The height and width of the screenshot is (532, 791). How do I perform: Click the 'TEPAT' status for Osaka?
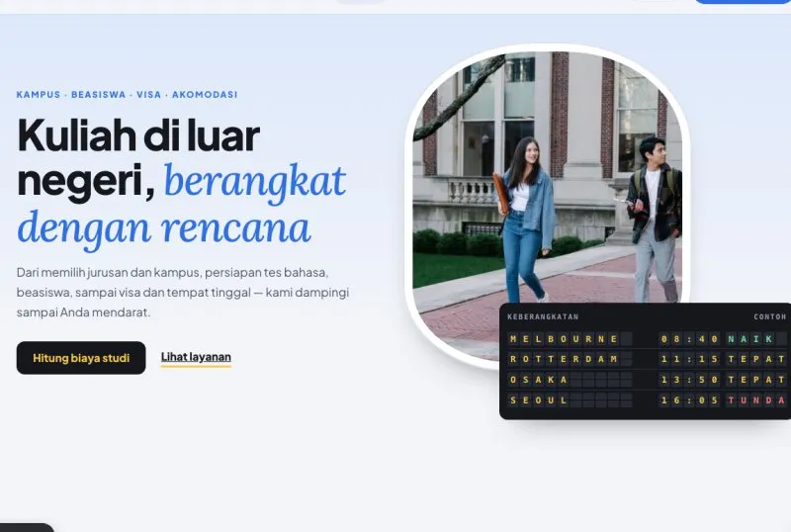pyautogui.click(x=756, y=380)
